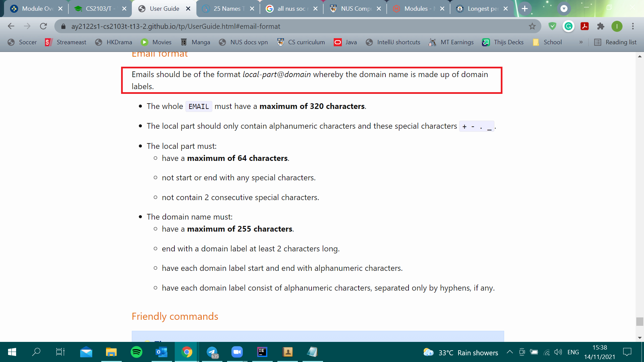Click the bookmark star in address bar
This screenshot has width=644, height=362.
click(x=532, y=26)
